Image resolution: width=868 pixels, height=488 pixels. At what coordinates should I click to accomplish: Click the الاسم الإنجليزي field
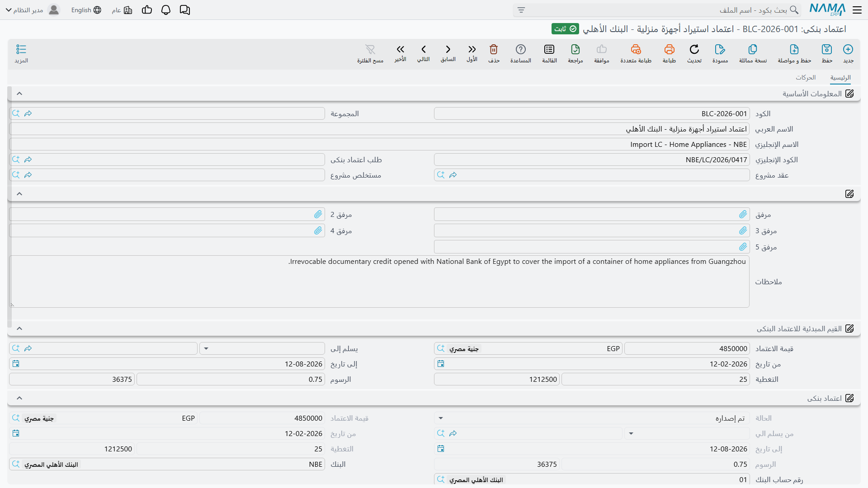pyautogui.click(x=379, y=144)
